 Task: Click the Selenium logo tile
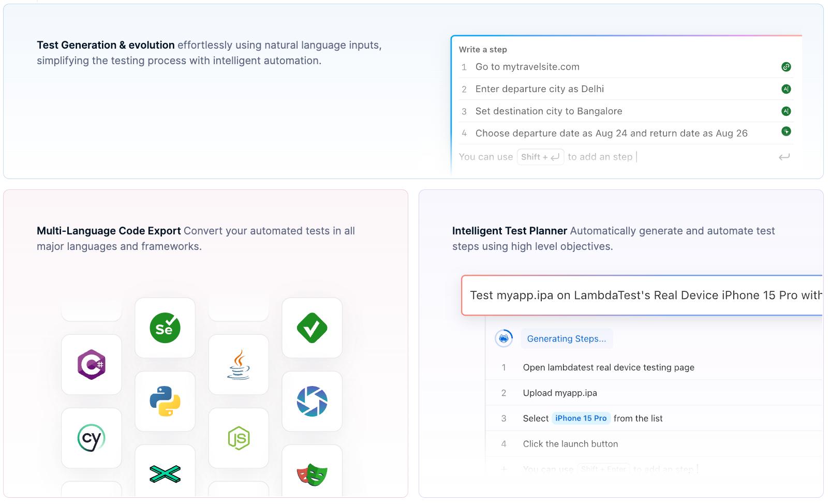tap(165, 328)
